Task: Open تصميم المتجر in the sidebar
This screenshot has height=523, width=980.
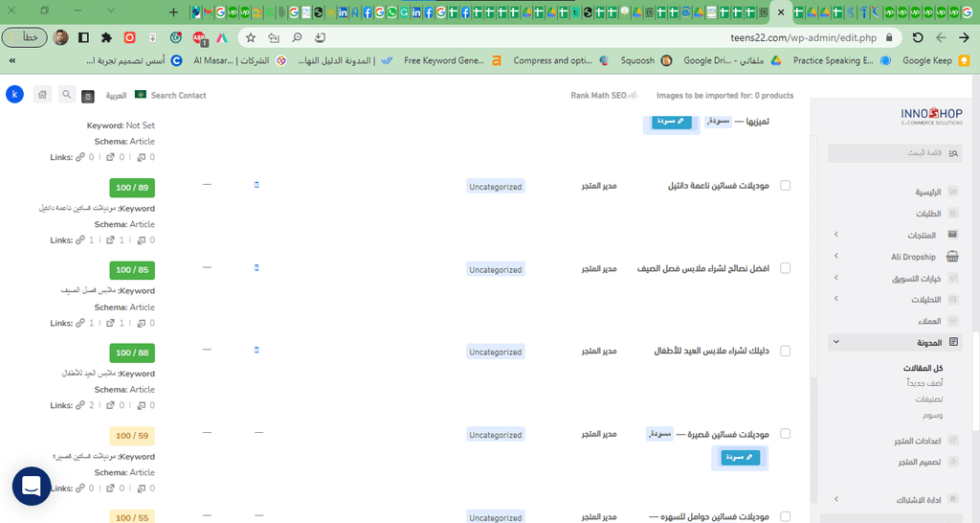Action: point(920,462)
